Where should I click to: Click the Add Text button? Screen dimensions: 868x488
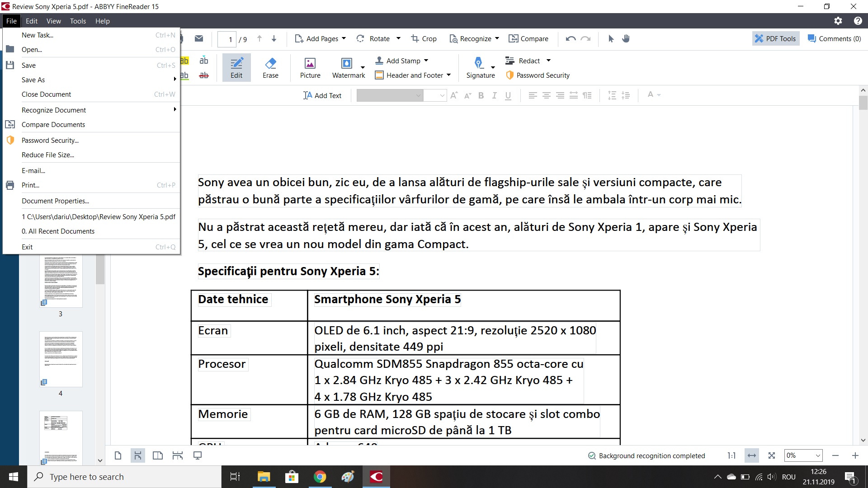322,95
